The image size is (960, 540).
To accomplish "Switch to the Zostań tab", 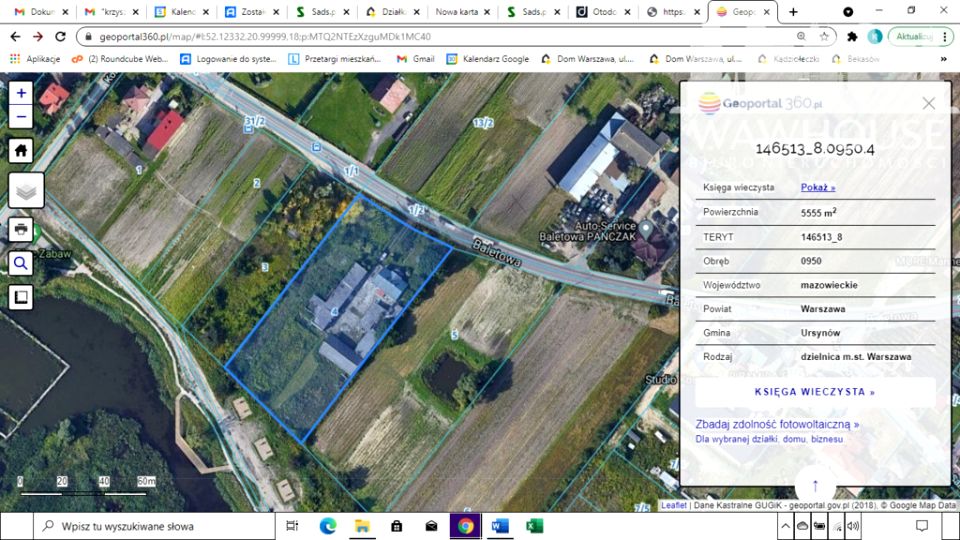I will coord(252,12).
